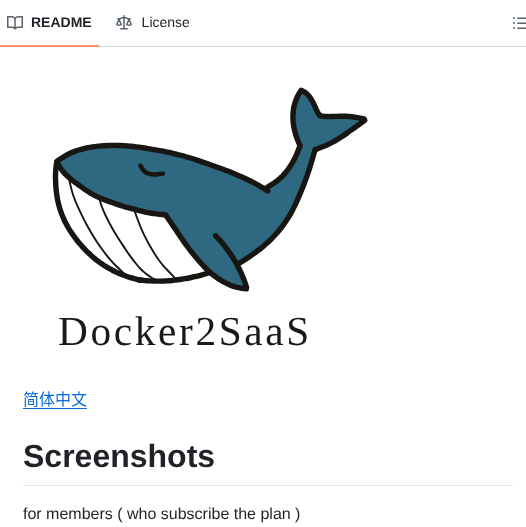Click the Docker2SaaS title text in logo
The height and width of the screenshot is (527, 526).
[x=184, y=332]
